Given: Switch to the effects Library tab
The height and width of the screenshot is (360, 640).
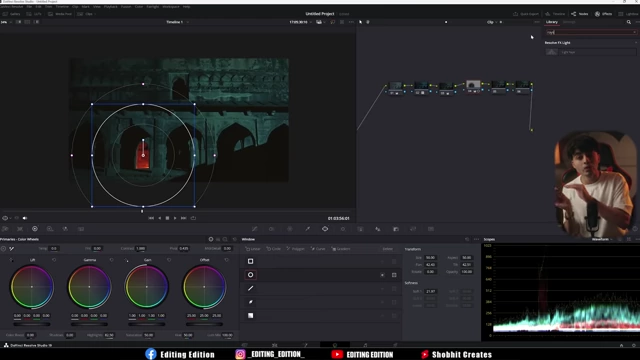Looking at the screenshot, I should click(x=552, y=22).
